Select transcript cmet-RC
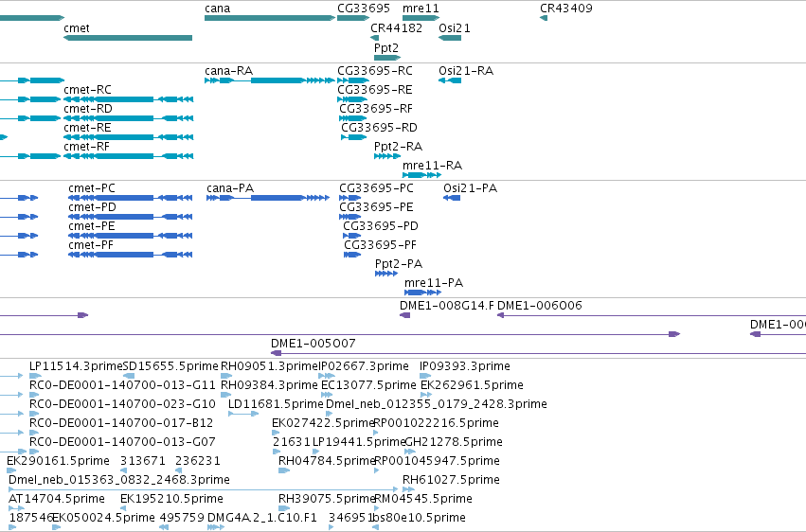806x532 pixels. pyautogui.click(x=129, y=99)
